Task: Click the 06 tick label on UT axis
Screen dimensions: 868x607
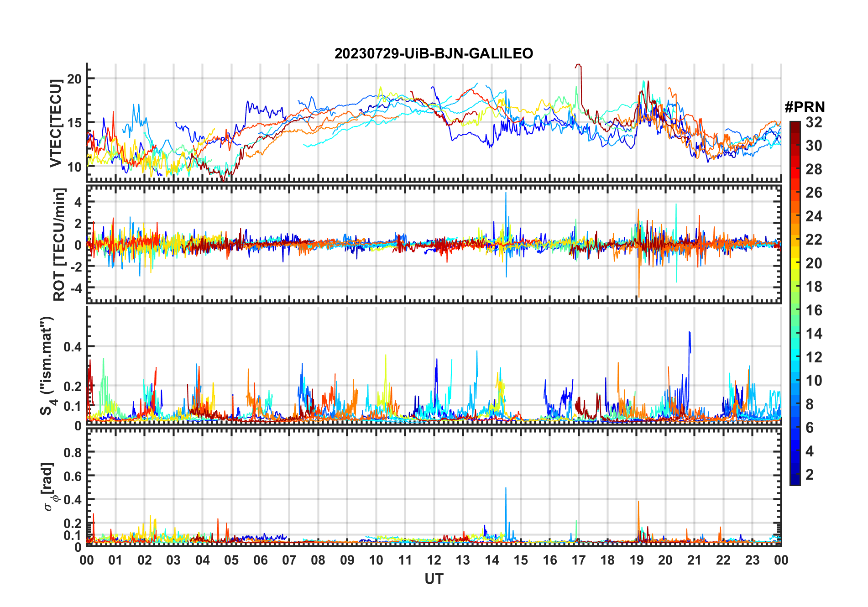Action: click(260, 560)
